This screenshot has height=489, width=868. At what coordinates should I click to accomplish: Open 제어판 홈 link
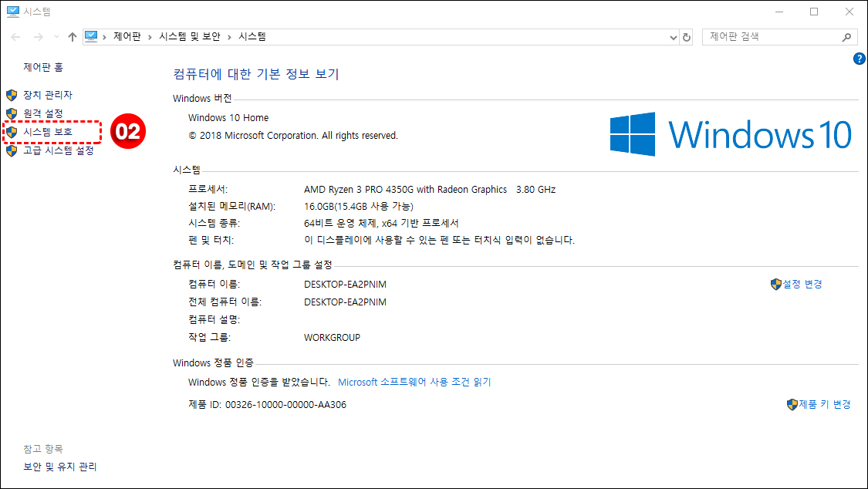pyautogui.click(x=43, y=67)
